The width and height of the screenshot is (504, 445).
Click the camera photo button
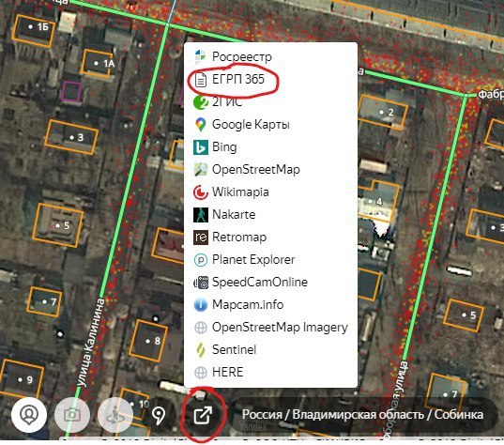72,414
